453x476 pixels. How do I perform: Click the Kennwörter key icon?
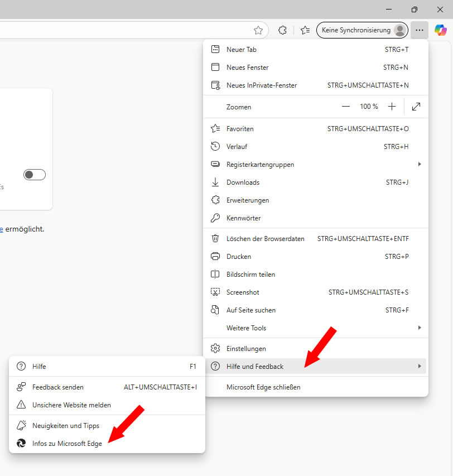(x=215, y=218)
